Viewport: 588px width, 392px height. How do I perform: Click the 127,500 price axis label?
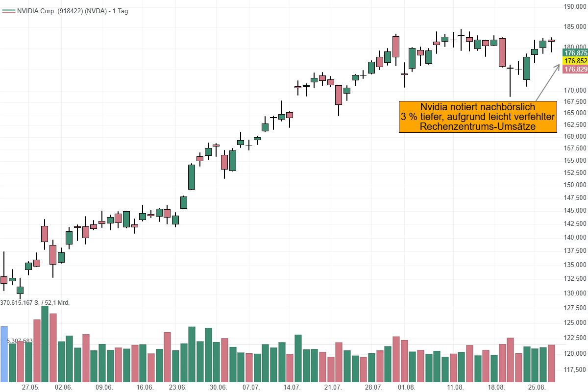tap(575, 308)
